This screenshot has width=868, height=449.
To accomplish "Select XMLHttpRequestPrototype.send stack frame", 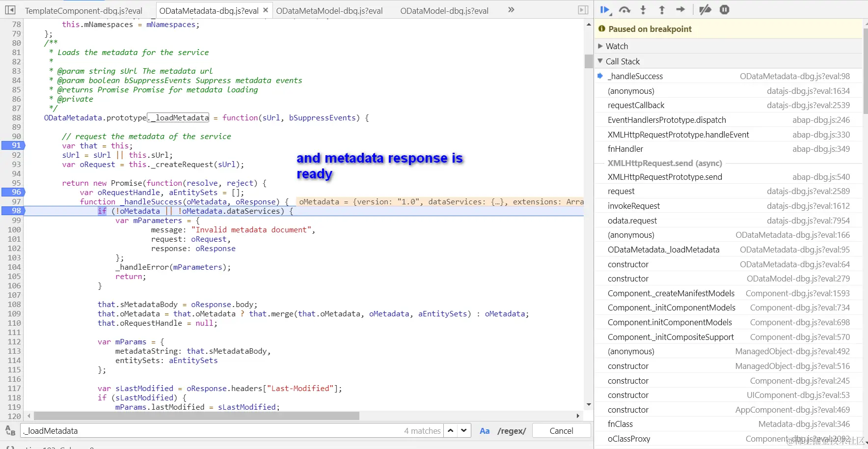I will [x=729, y=177].
